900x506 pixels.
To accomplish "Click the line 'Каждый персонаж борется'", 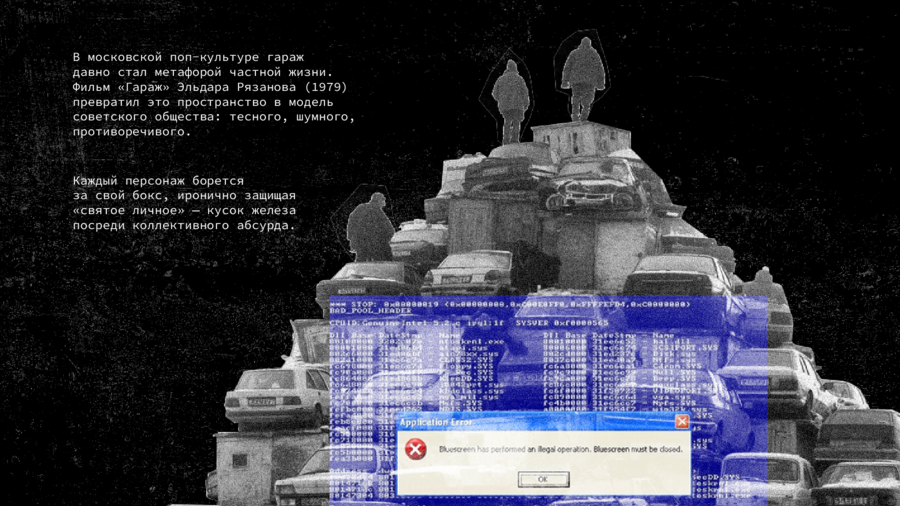I will pyautogui.click(x=158, y=181).
